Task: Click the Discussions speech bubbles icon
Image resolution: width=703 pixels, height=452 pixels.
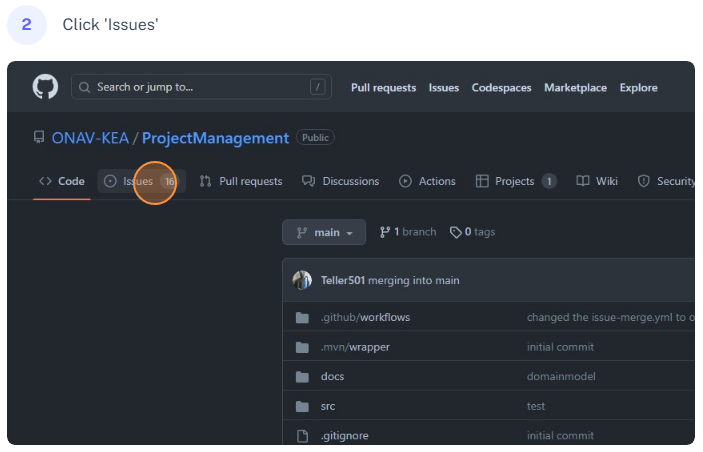Action: [308, 181]
